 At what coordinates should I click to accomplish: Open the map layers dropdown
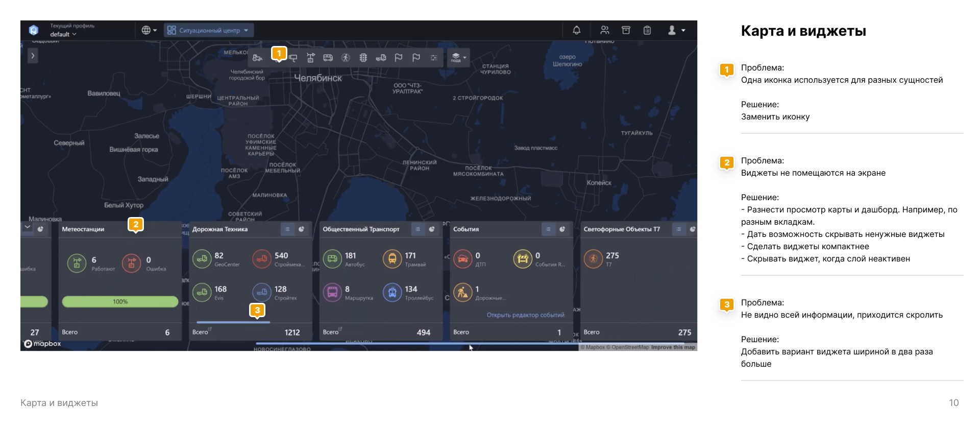(x=458, y=58)
